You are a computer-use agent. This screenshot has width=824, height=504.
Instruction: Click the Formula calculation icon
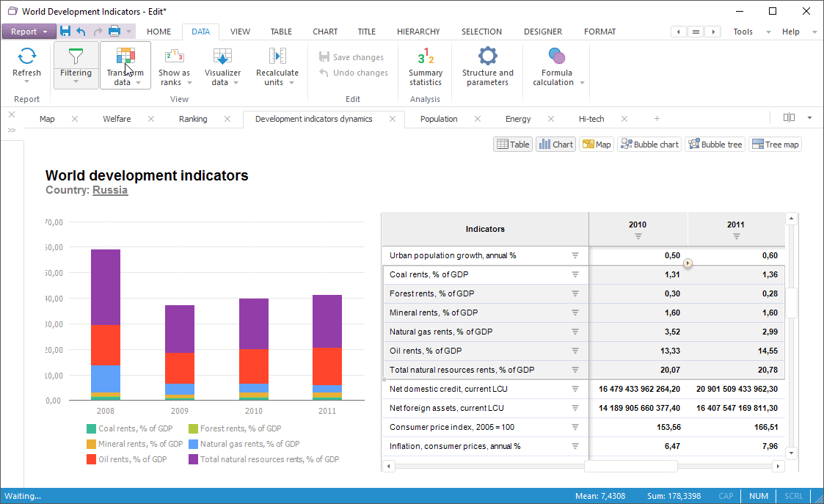coord(557,56)
